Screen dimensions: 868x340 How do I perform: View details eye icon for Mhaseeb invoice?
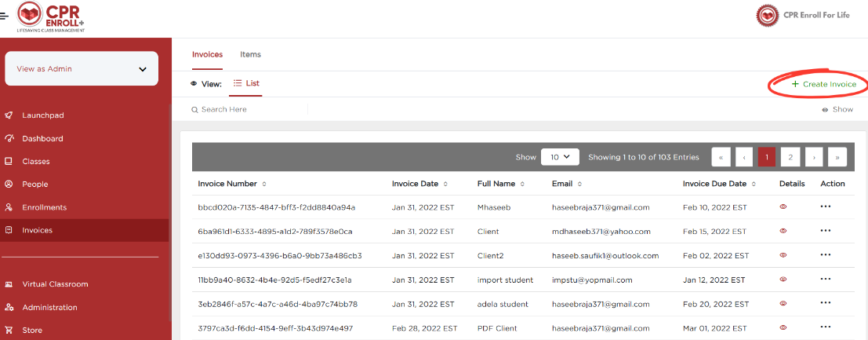click(x=783, y=207)
